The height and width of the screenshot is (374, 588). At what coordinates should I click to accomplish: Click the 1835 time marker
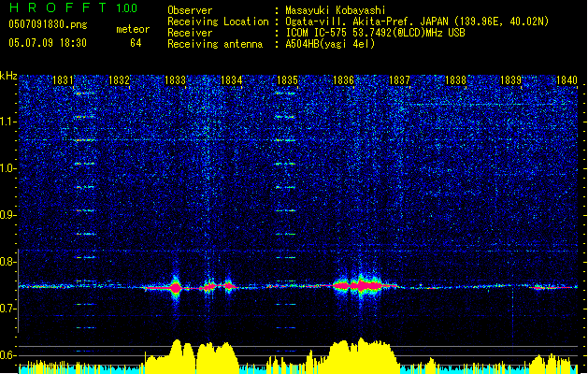pos(287,80)
